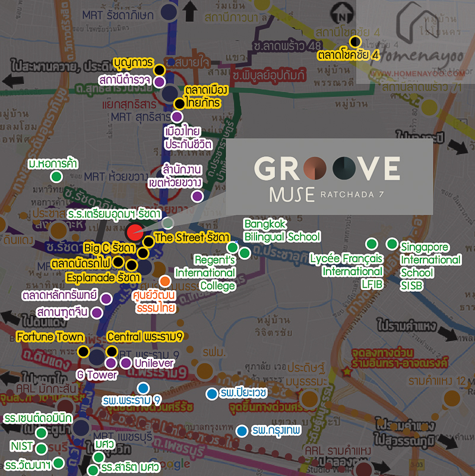This screenshot has height=476, width=475.
Task: Click the เมืองไทยประกันชีวิต label
Action: [188, 138]
